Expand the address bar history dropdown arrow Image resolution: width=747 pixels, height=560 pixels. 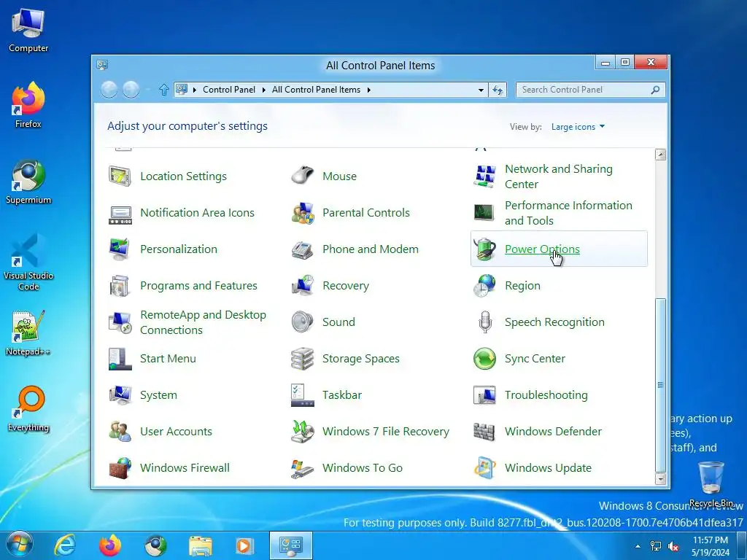[481, 90]
